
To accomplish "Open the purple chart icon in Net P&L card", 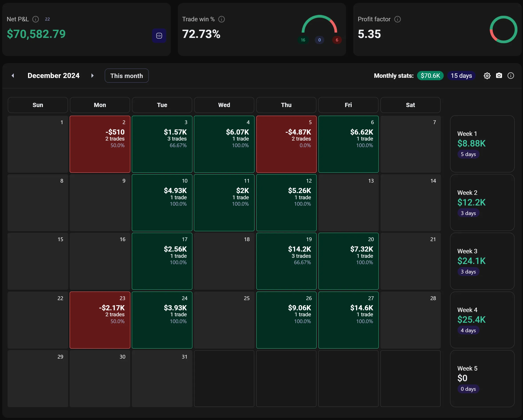I will click(x=159, y=36).
